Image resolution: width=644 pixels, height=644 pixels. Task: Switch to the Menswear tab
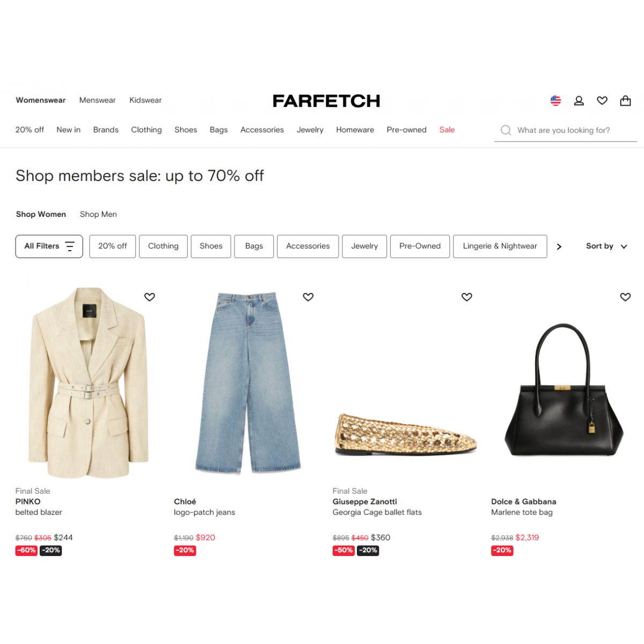pos(97,100)
